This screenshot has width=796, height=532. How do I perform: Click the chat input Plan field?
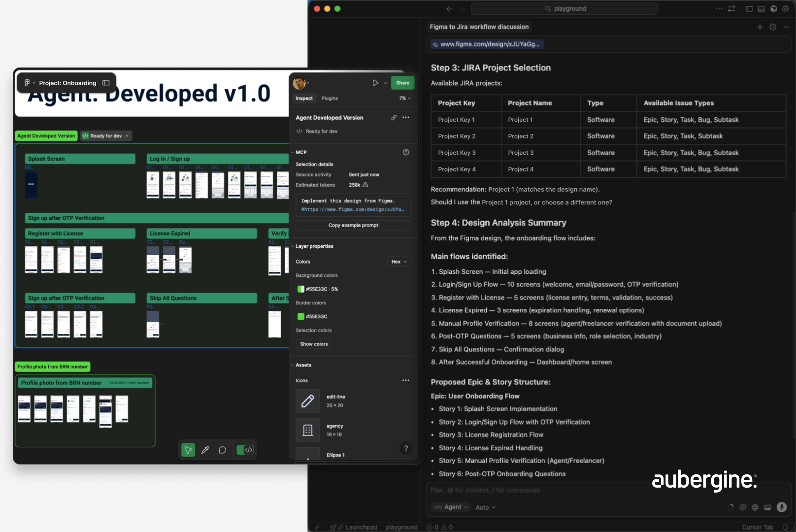tap(608, 490)
